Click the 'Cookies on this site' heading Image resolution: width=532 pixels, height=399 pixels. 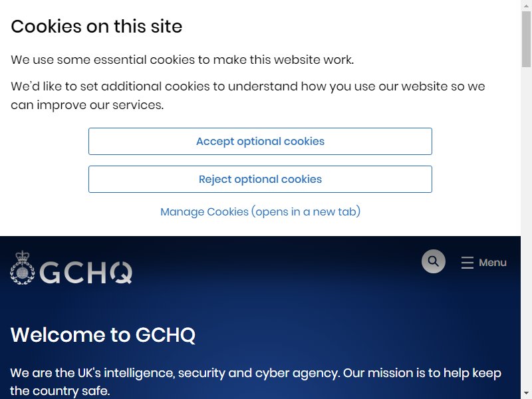click(96, 26)
